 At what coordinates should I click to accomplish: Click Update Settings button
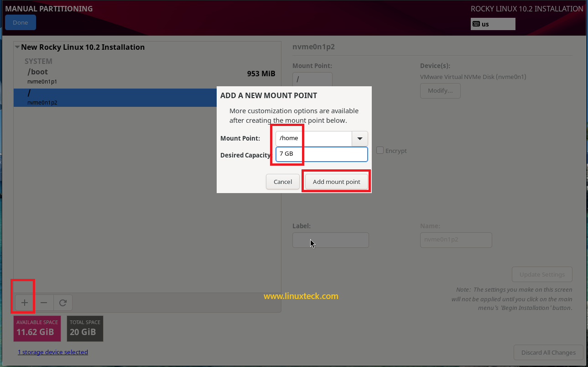tap(542, 274)
